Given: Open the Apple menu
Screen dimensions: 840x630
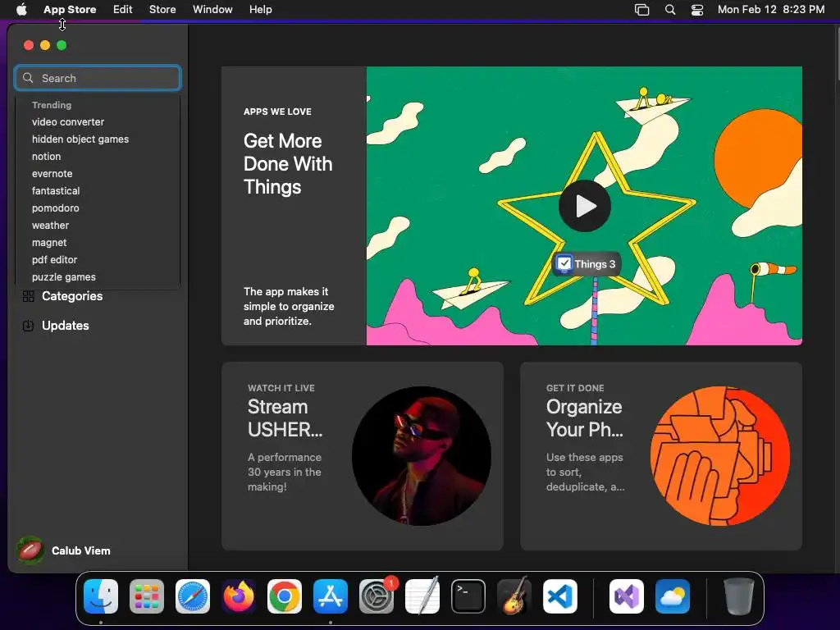Looking at the screenshot, I should click(21, 9).
